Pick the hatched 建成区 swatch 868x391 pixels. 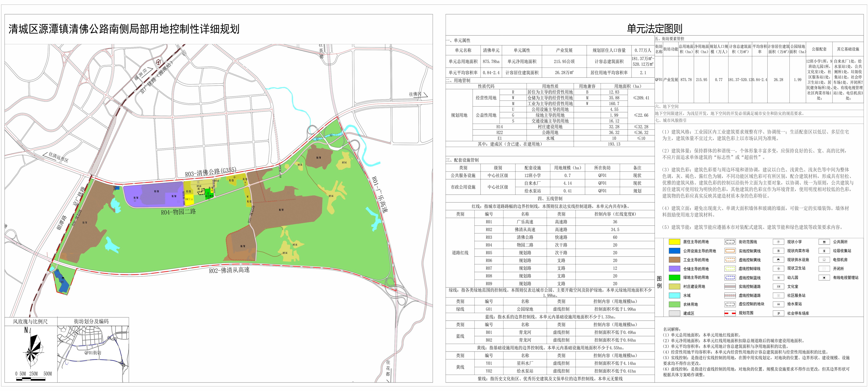click(674, 313)
